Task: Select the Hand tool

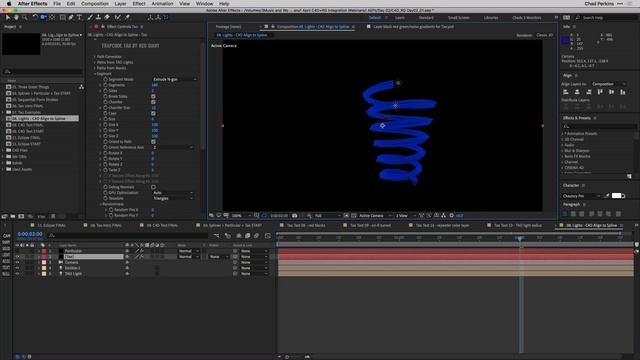Action: click(16, 18)
